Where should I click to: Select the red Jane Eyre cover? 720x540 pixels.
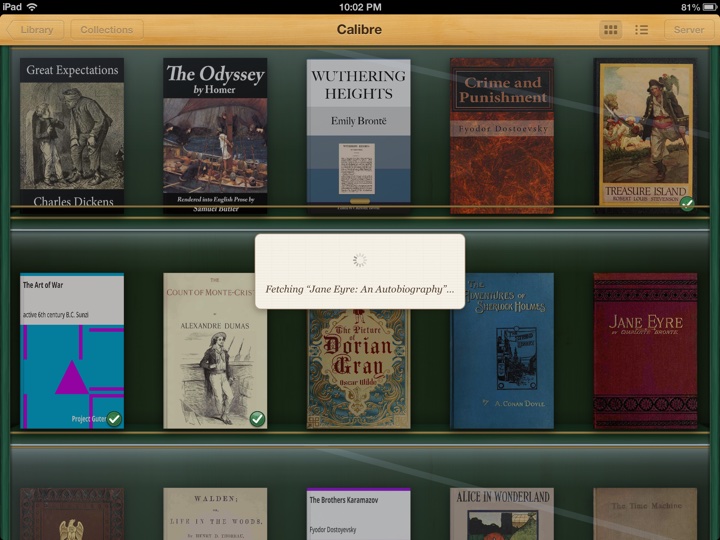645,351
